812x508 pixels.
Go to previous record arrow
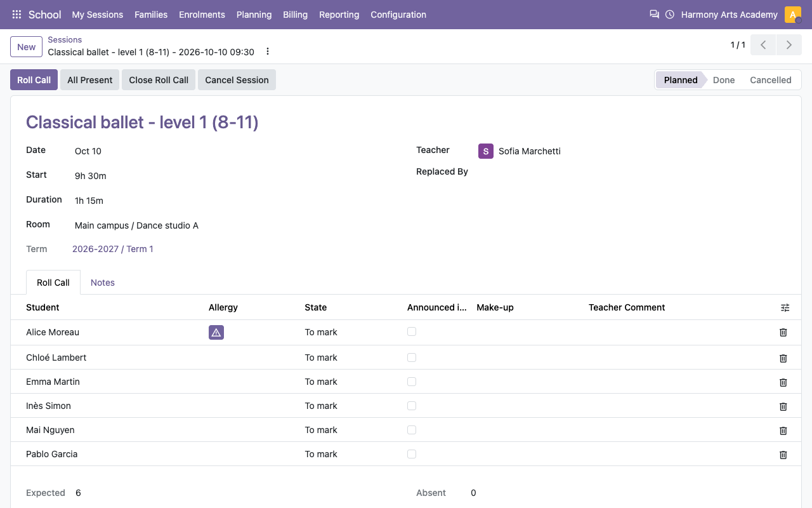(763, 45)
